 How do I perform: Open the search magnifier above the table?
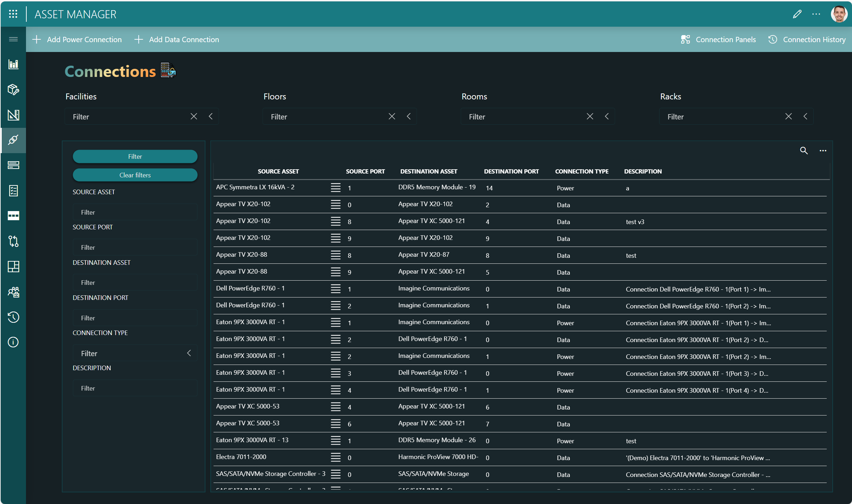804,151
